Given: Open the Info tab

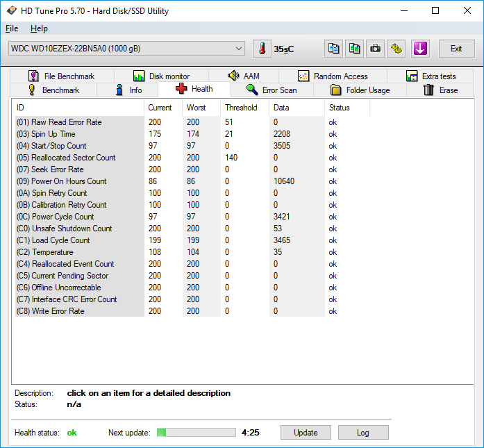Looking at the screenshot, I should coord(128,90).
